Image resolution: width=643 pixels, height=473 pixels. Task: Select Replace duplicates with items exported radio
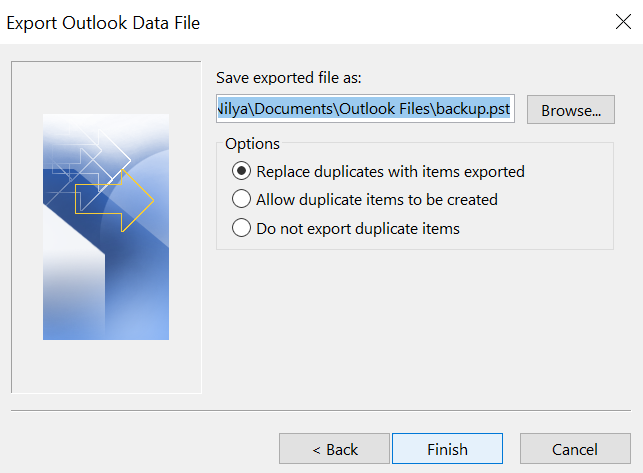[241, 171]
